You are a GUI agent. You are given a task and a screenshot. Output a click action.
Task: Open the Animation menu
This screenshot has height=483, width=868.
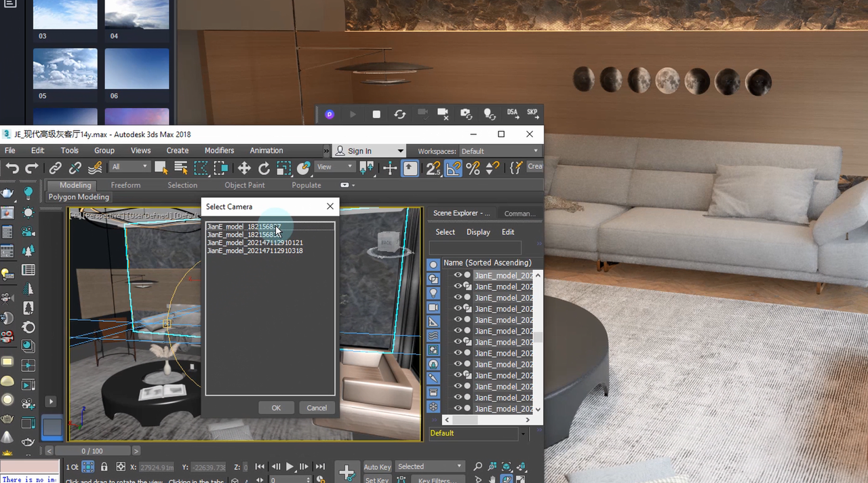(x=267, y=151)
